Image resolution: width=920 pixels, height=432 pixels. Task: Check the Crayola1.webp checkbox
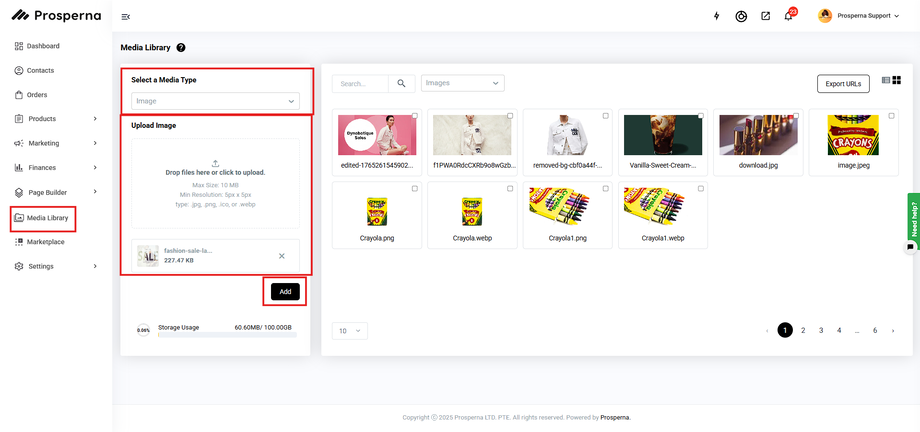[x=701, y=189]
